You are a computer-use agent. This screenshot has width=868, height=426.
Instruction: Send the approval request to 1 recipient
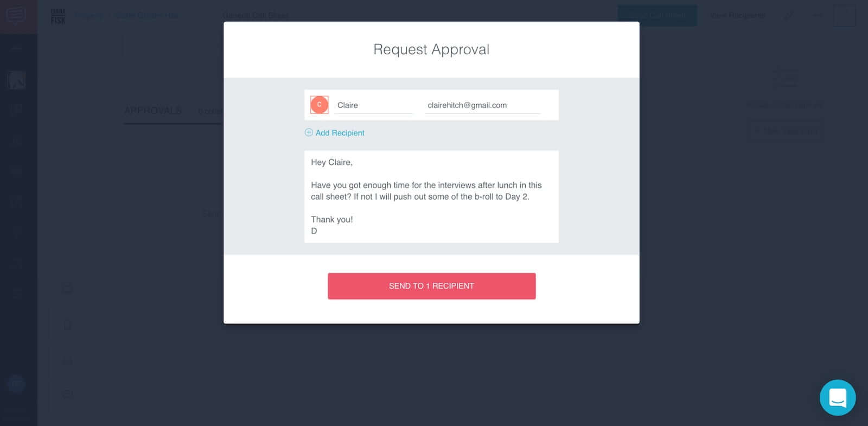(431, 286)
